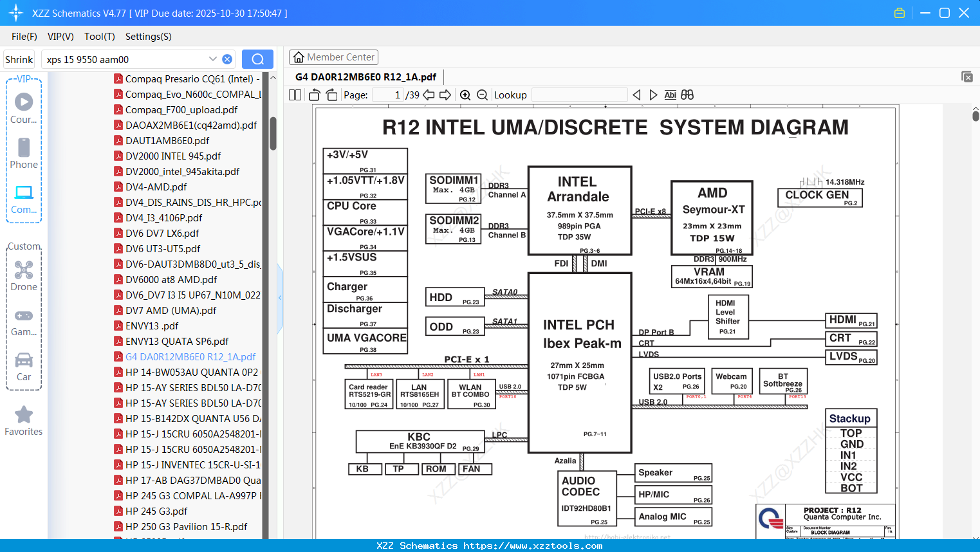Click the toolbox icon in title bar
This screenshot has height=552, width=980.
pos(900,13)
